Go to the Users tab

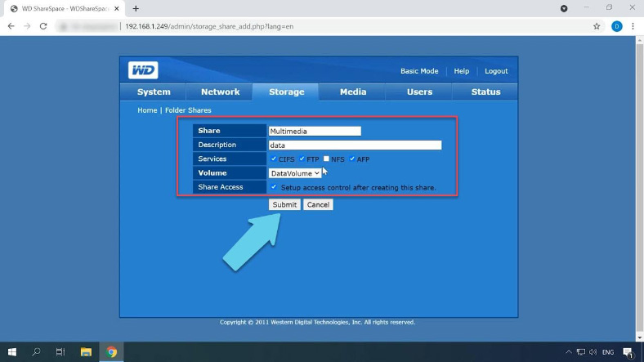419,92
